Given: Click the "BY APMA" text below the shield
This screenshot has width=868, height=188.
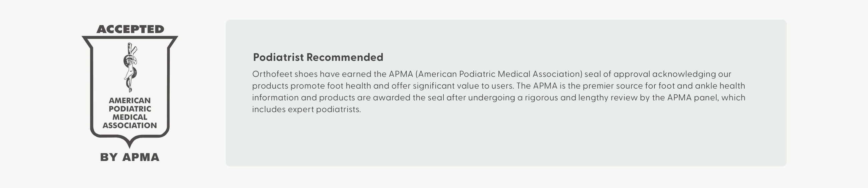Looking at the screenshot, I should tap(130, 157).
